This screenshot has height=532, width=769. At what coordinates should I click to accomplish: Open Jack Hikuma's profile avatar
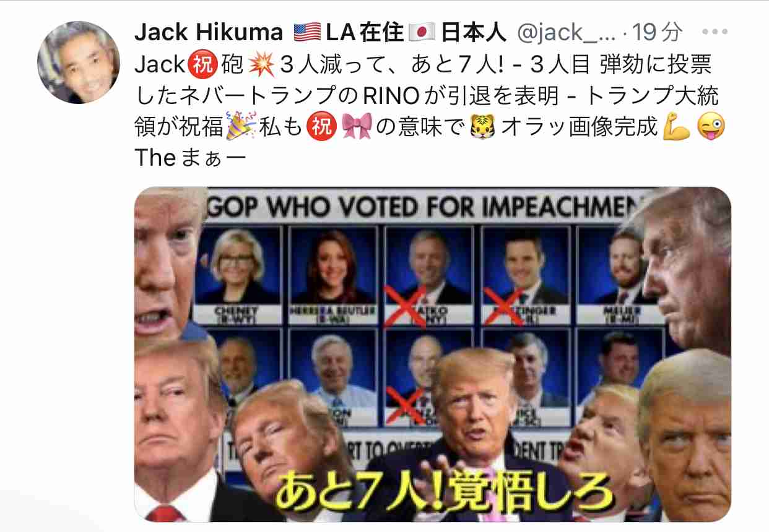79,62
